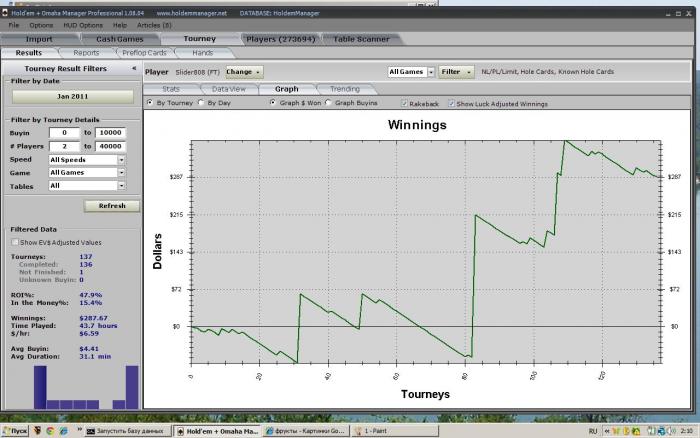This screenshot has height=438, width=700.
Task: Toggle the Rakeback checkbox
Action: coord(404,104)
